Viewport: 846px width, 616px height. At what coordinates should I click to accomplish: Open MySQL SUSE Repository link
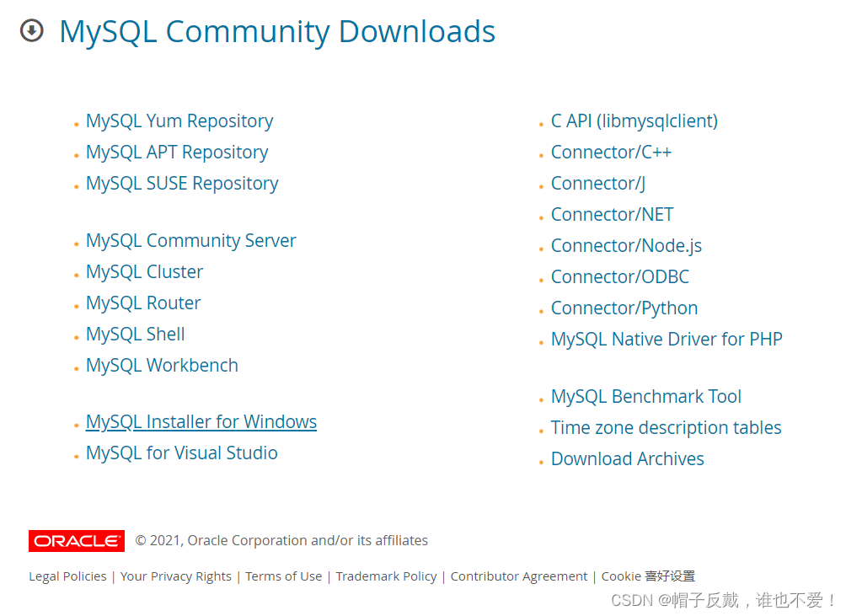tap(182, 184)
